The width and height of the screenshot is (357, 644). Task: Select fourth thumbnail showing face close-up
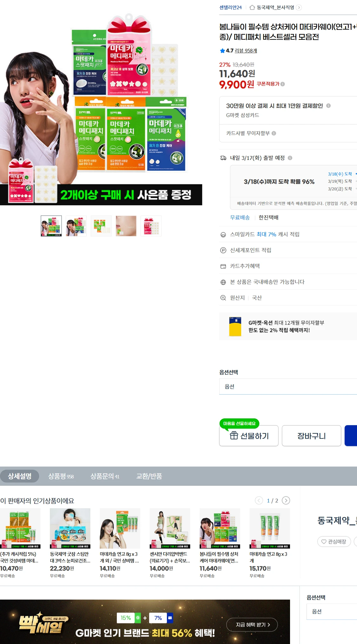click(126, 226)
